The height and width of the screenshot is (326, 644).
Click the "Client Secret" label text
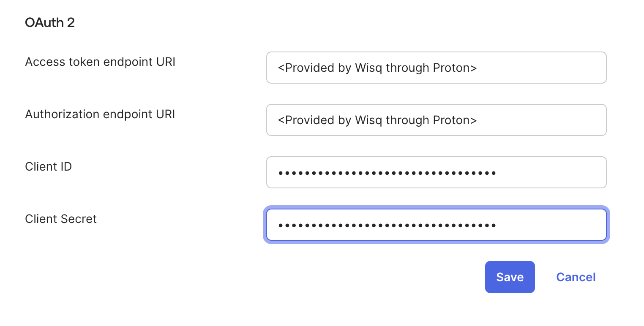(61, 219)
